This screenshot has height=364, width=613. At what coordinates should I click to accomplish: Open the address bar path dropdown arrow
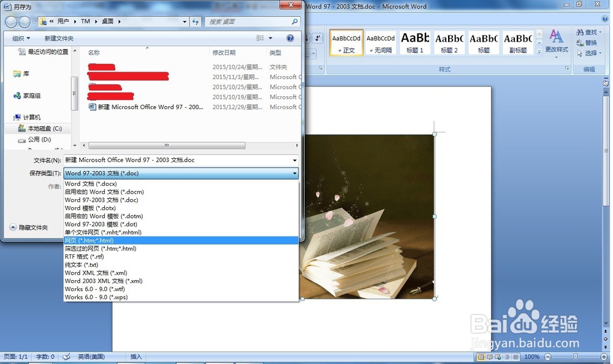[x=185, y=22]
